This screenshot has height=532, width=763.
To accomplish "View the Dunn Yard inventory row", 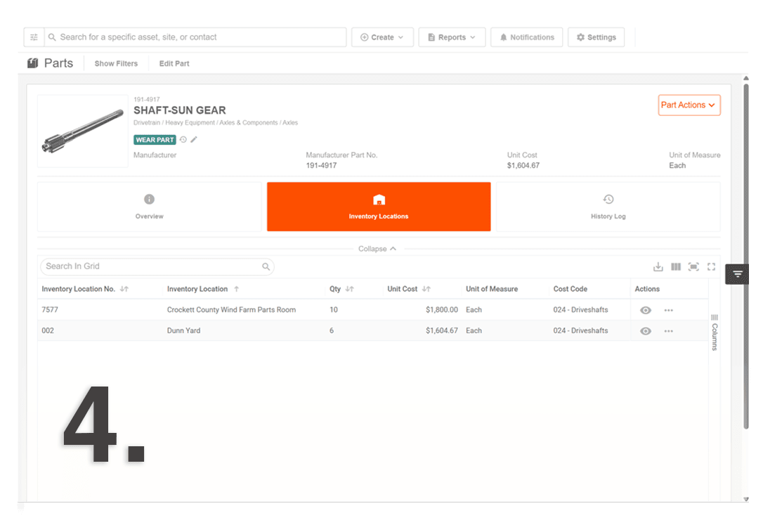I will (x=646, y=331).
